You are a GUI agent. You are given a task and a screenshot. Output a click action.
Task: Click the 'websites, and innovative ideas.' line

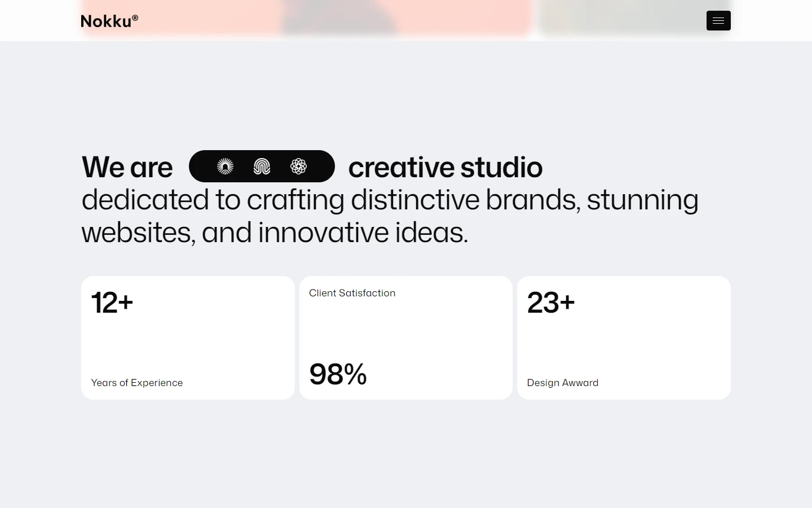click(275, 233)
